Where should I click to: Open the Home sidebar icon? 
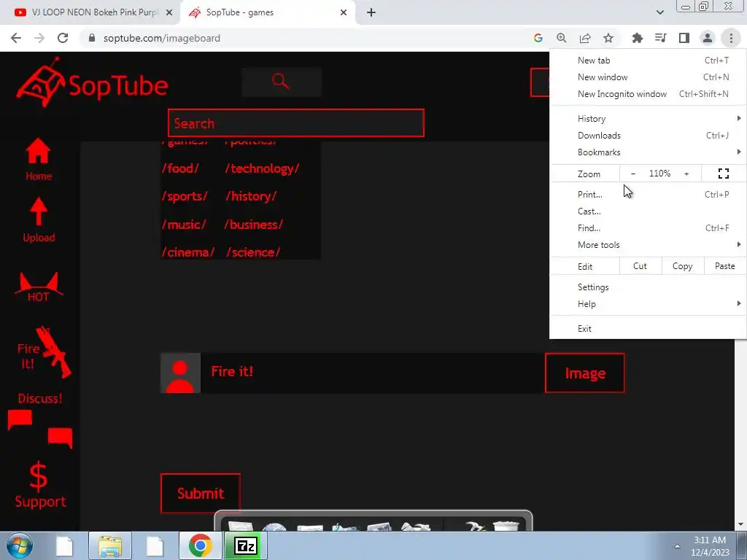click(39, 160)
